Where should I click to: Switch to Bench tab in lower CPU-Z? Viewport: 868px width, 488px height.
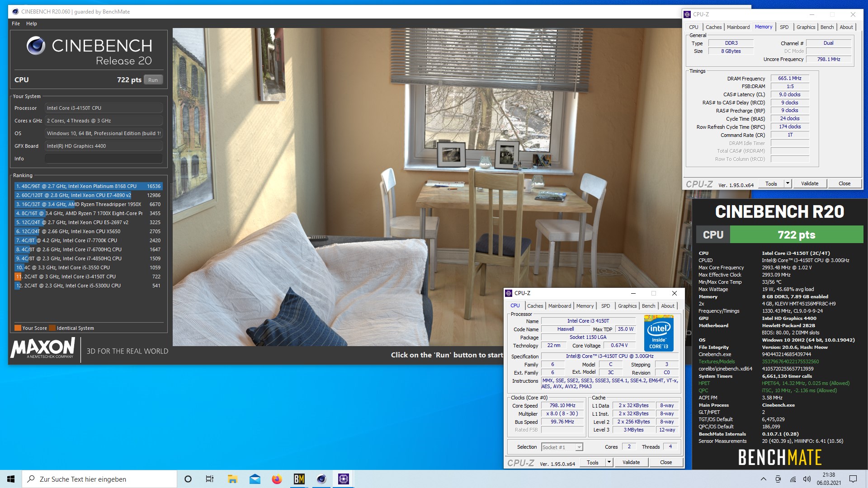[x=648, y=306]
